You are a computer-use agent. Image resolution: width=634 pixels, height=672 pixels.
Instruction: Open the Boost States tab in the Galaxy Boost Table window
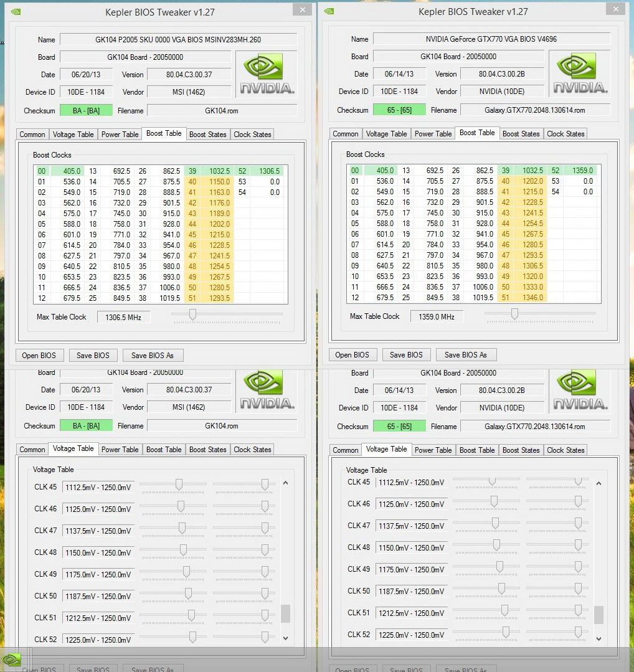point(521,134)
